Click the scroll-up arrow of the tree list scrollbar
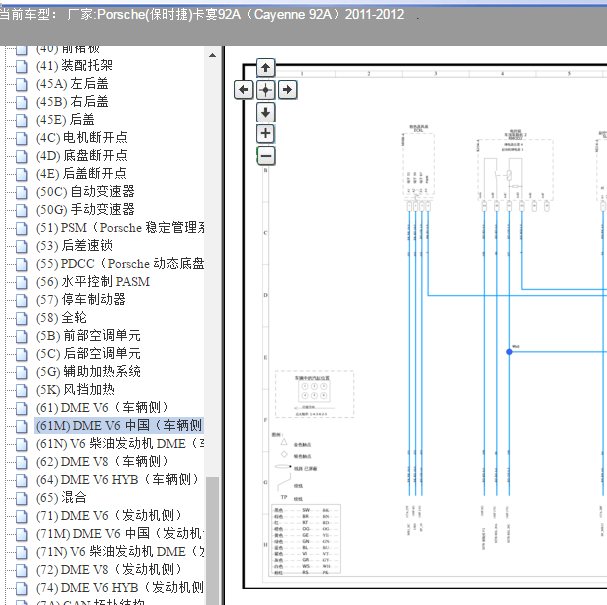 tap(212, 55)
